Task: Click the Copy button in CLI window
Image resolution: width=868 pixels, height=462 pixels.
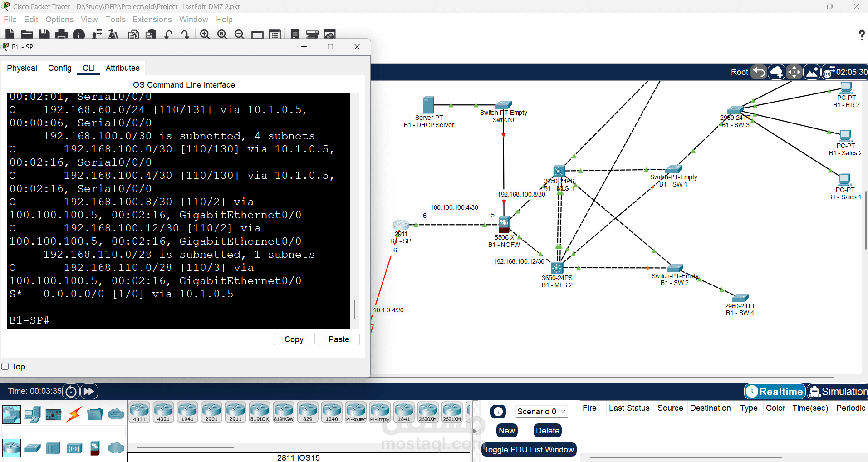Action: [x=294, y=339]
